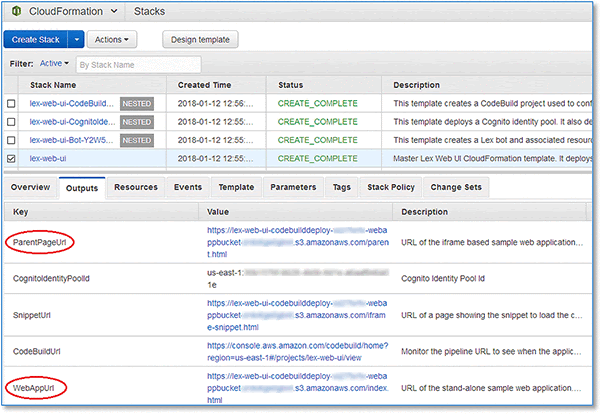The width and height of the screenshot is (600, 415).
Task: Switch to the Resources tab
Action: pos(136,187)
